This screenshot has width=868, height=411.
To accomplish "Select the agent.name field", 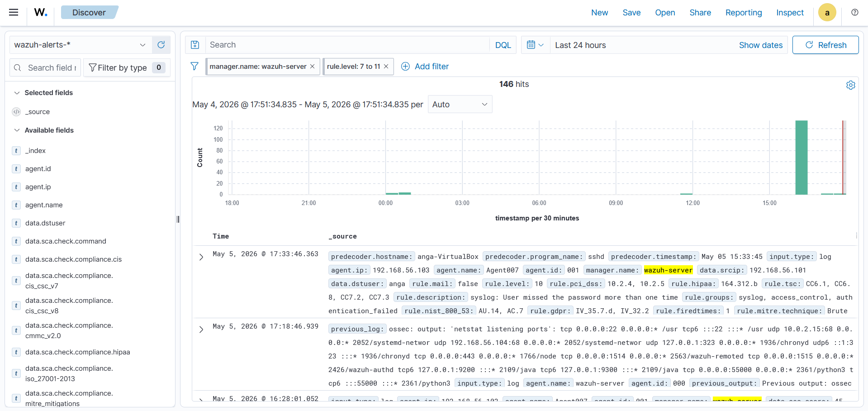I will (44, 205).
